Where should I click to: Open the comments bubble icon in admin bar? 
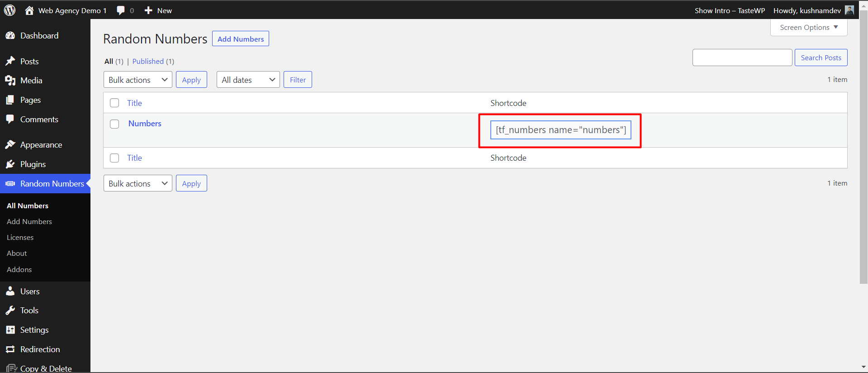point(120,10)
